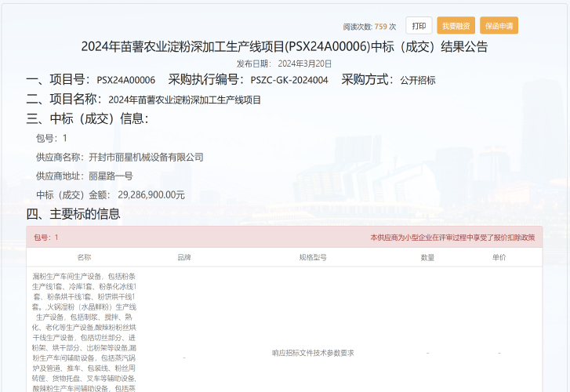Select procurement number PSZC-GK-2024004
Image resolution: width=570 pixels, height=392 pixels.
tap(289, 80)
